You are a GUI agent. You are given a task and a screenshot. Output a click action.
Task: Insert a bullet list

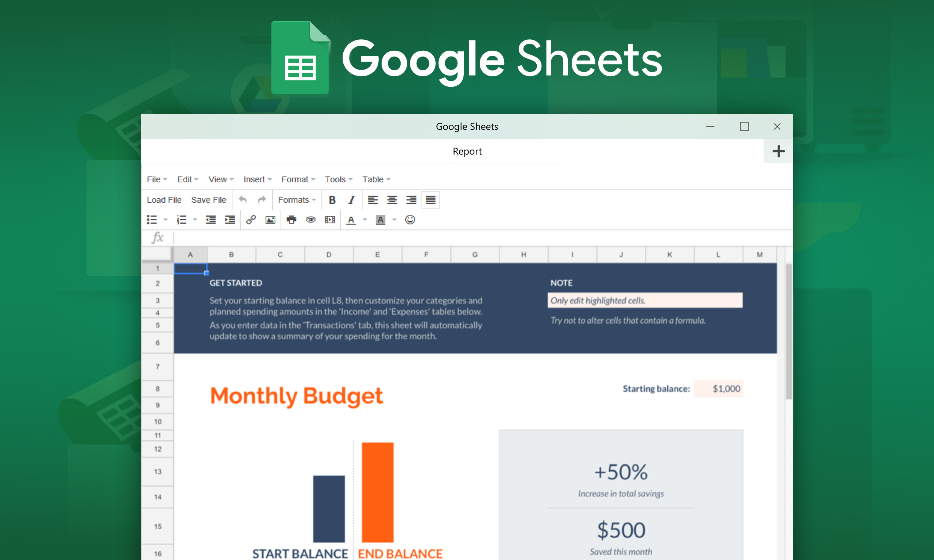pos(152,219)
